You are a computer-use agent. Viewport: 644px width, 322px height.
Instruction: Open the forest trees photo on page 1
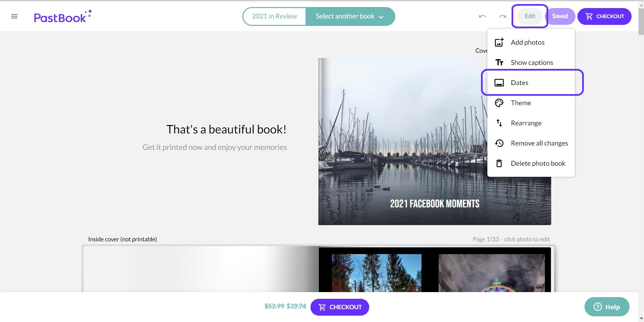pos(376,273)
